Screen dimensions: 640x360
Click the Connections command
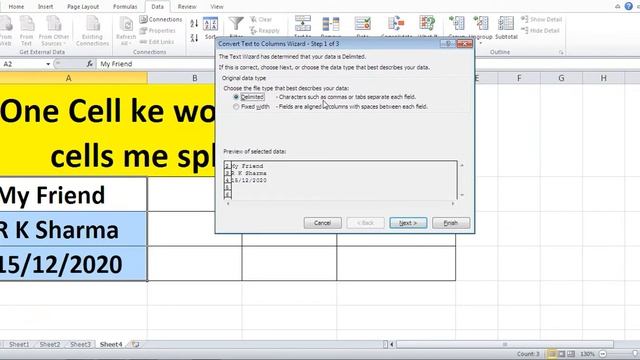click(161, 19)
